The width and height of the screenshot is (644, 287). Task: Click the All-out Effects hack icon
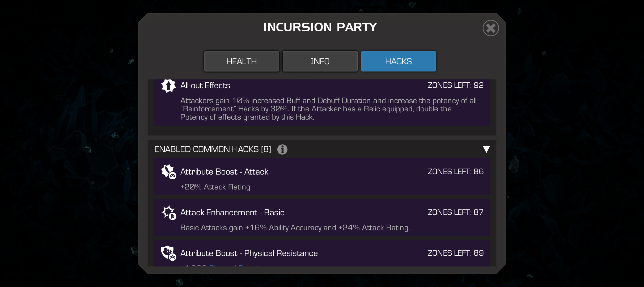click(x=168, y=86)
